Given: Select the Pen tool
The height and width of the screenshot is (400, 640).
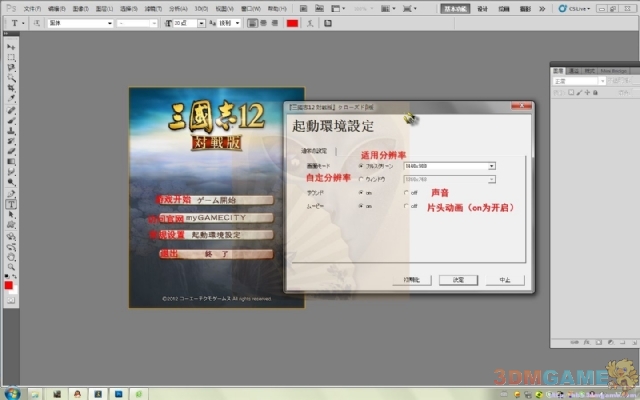Looking at the screenshot, I should pos(11,193).
